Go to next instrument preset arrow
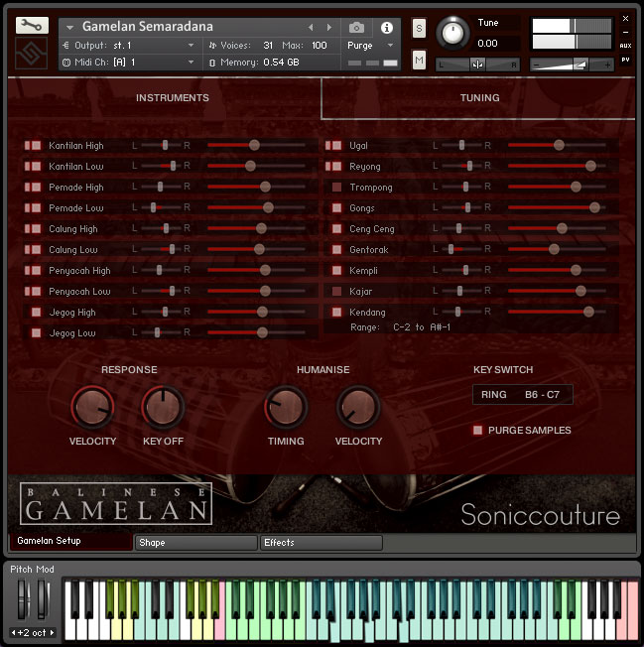 329,27
